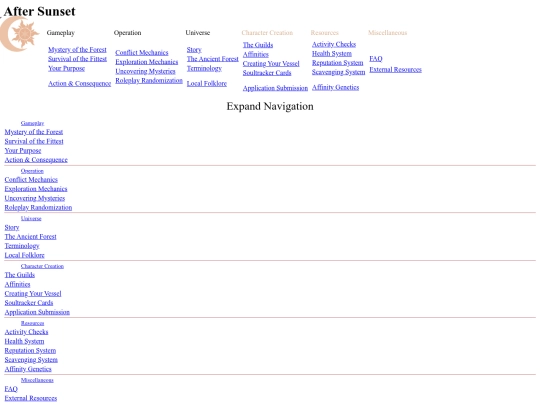Open the Miscellaneous heading in the top menu

[387, 33]
